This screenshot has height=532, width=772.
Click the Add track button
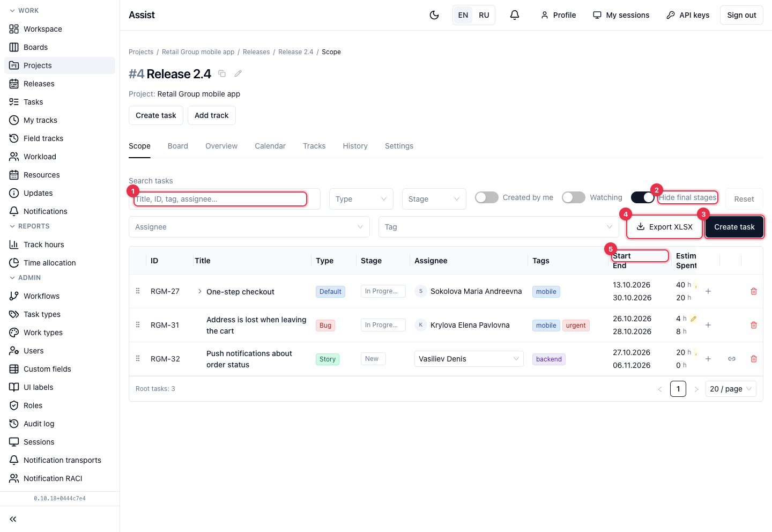[212, 115]
